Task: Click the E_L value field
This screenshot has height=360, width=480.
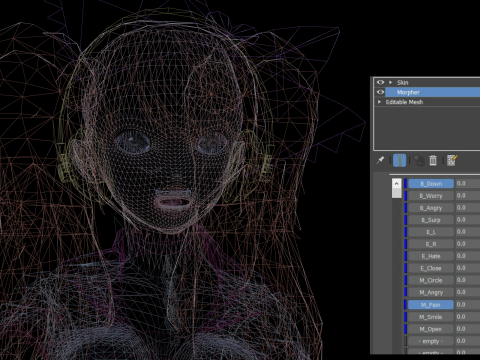Action: pyautogui.click(x=468, y=232)
